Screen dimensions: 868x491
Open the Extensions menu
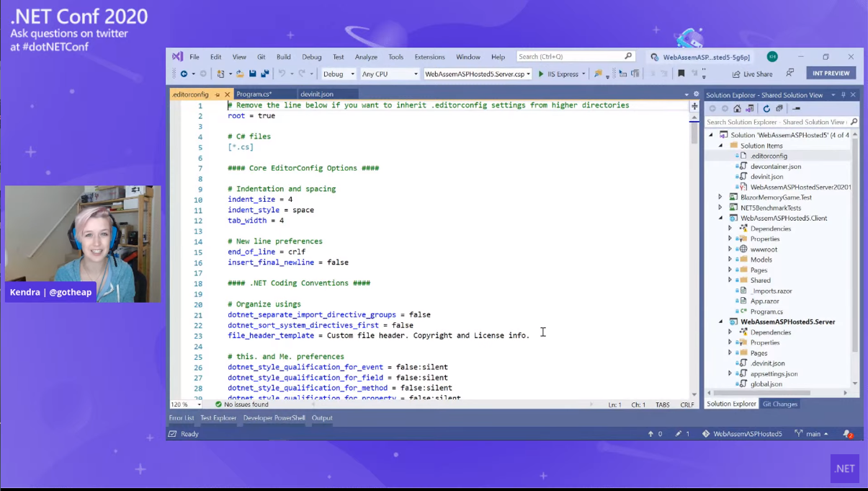point(429,57)
